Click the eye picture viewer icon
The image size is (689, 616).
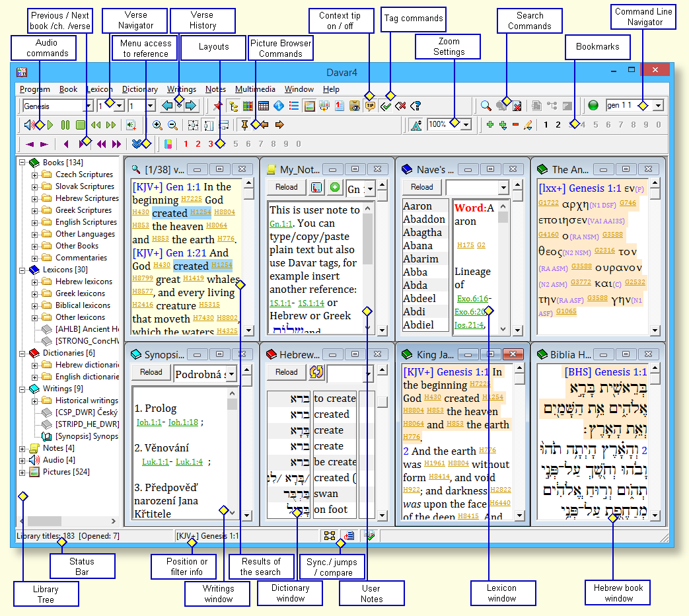tap(355, 106)
